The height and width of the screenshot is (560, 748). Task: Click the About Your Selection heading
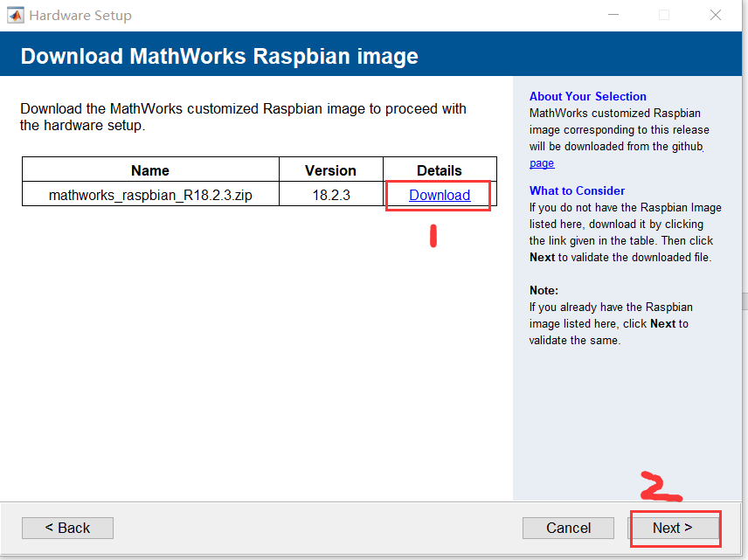587,96
